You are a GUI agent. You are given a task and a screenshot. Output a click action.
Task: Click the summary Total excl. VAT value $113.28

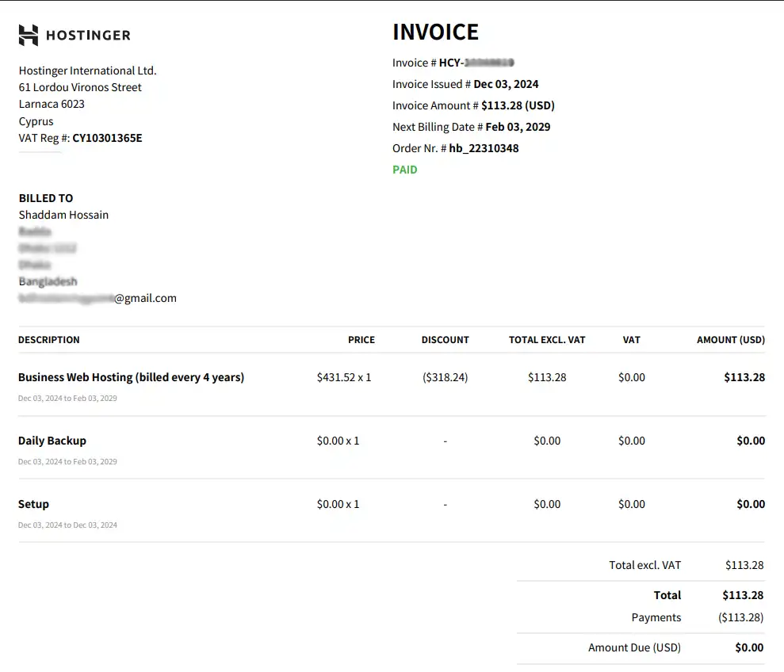click(x=744, y=566)
